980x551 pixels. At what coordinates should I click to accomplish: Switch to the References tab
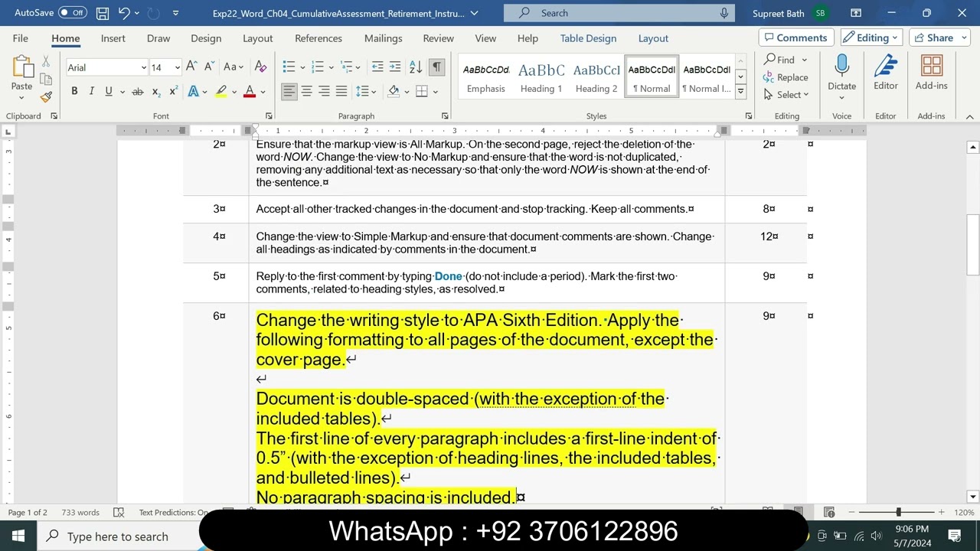[318, 38]
